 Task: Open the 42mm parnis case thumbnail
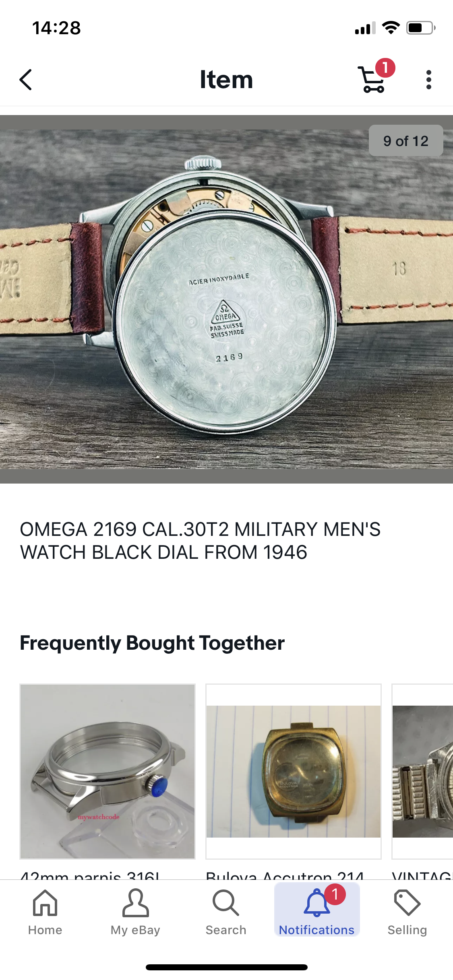point(108,771)
